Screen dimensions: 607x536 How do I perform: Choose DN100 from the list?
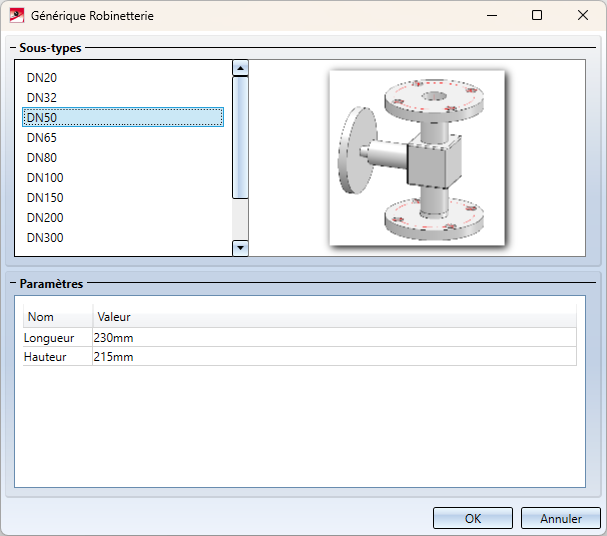pos(45,178)
